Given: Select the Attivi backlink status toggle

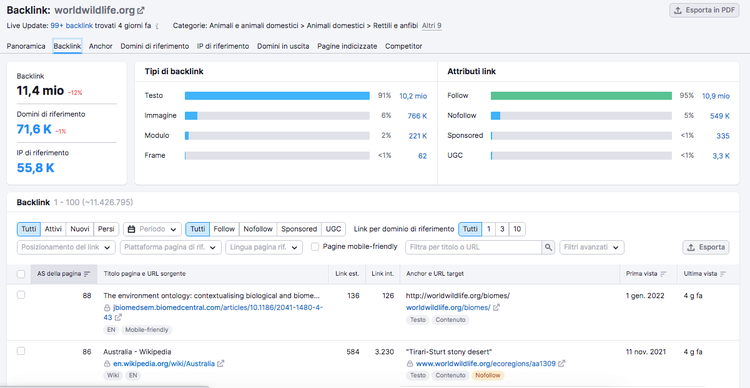Looking at the screenshot, I should [53, 229].
